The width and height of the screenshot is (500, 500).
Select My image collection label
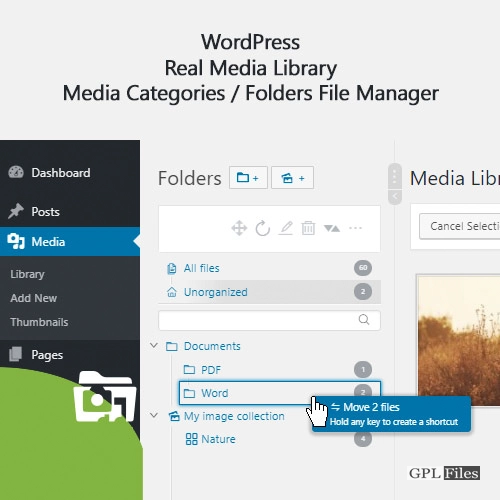pyautogui.click(x=234, y=416)
